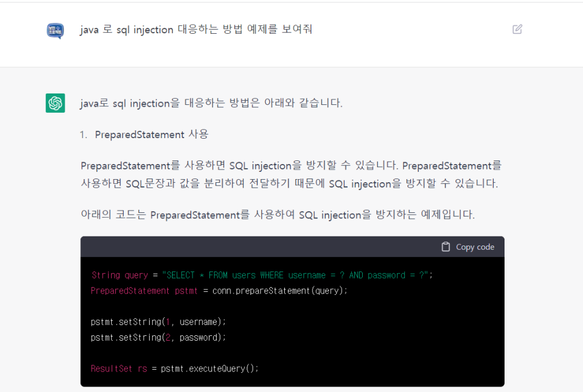Click the list item 'PreparedStatement 사용'
583x392 pixels.
click(x=151, y=134)
